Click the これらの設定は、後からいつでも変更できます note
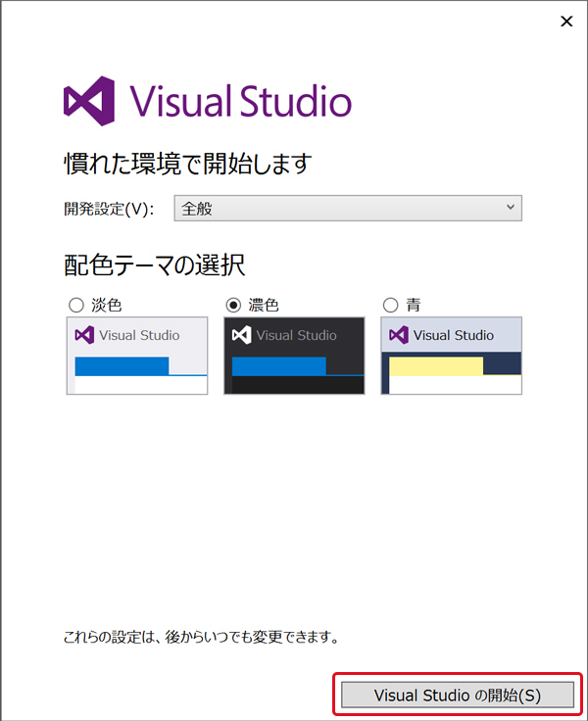This screenshot has height=721, width=588. 202,638
